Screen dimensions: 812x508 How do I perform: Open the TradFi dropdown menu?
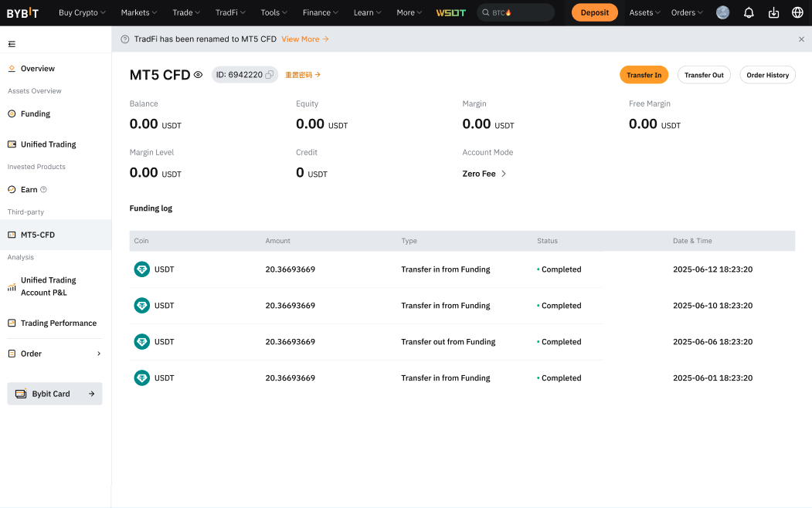[x=230, y=13]
